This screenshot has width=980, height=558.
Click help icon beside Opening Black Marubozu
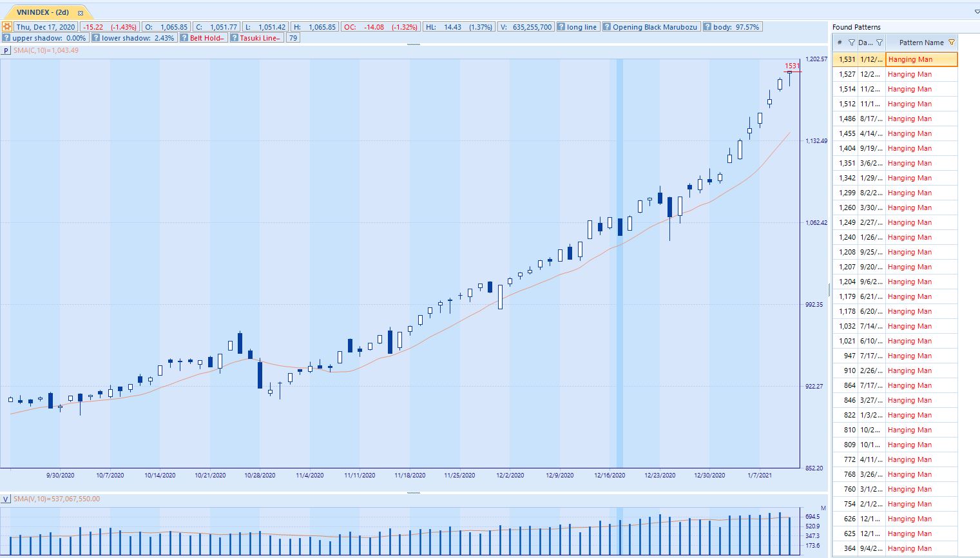(607, 27)
